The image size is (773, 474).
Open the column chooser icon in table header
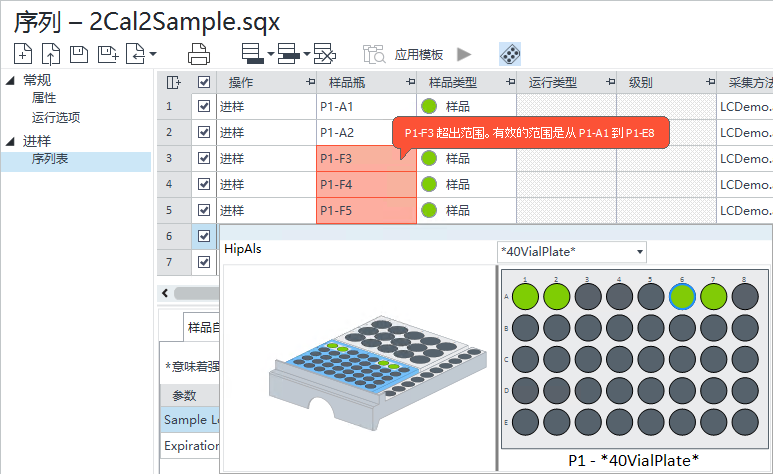pyautogui.click(x=174, y=82)
